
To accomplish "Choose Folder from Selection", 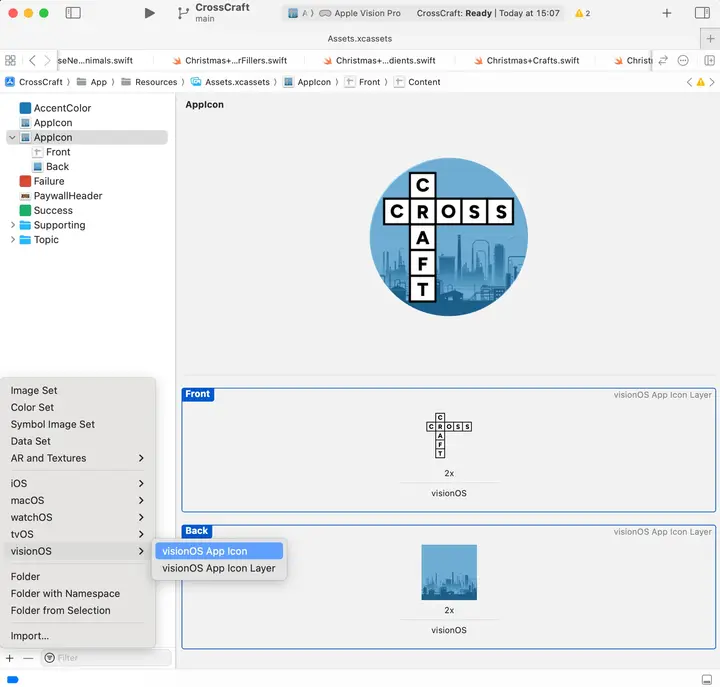I will 78,611.
